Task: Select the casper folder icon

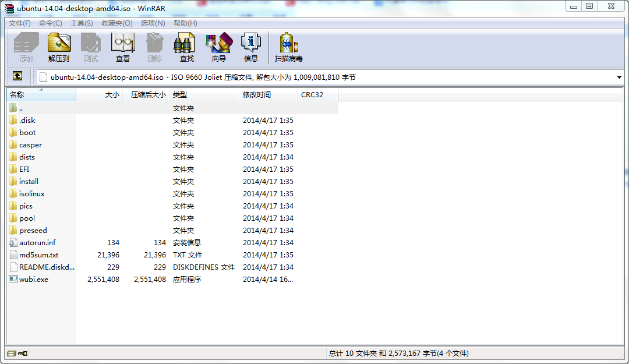Action: [13, 144]
